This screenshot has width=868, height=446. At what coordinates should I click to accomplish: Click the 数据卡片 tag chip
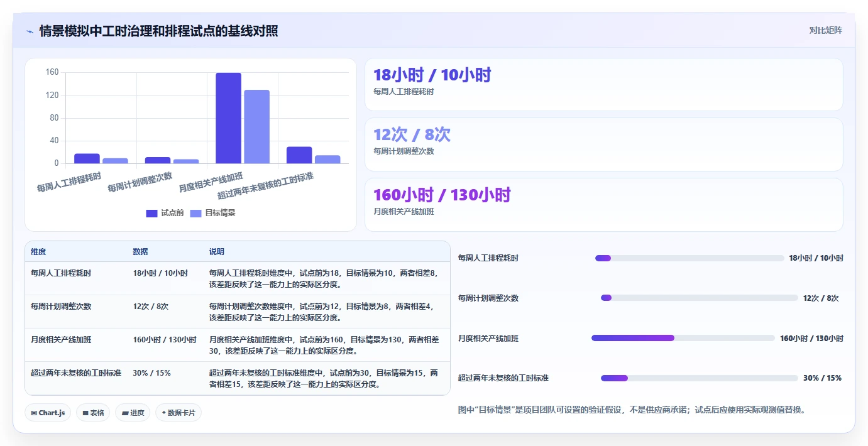coord(179,413)
